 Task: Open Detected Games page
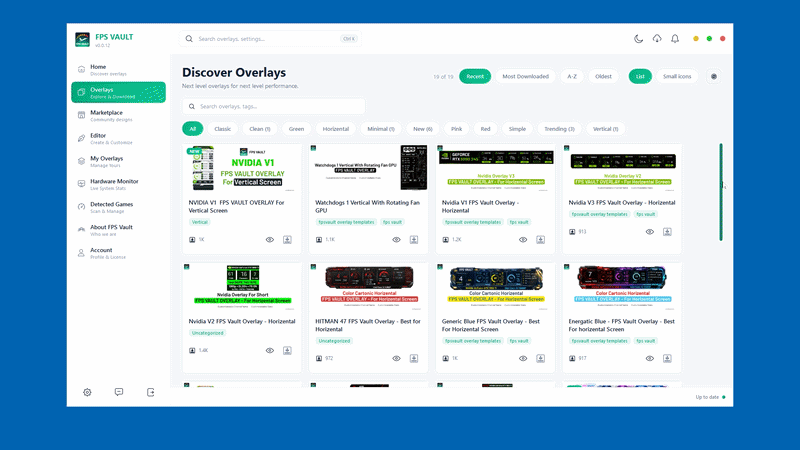tap(118, 208)
